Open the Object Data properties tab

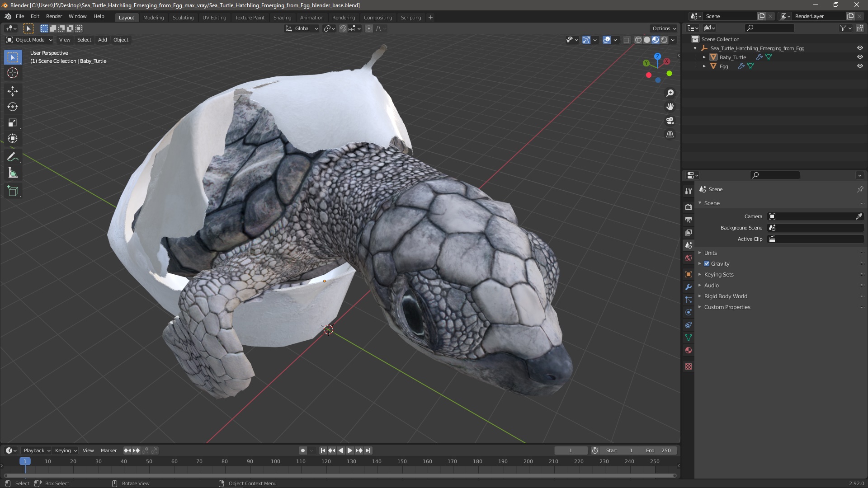(x=689, y=338)
